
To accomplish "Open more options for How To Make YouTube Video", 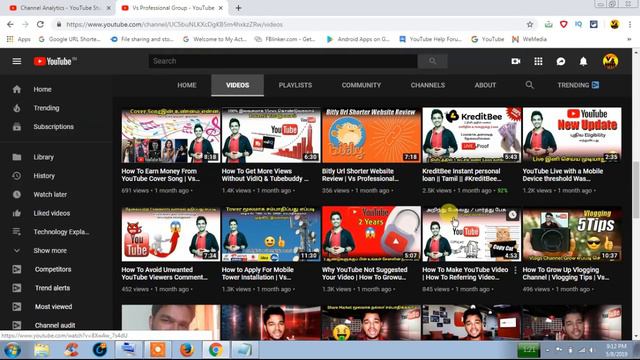I will point(516,270).
